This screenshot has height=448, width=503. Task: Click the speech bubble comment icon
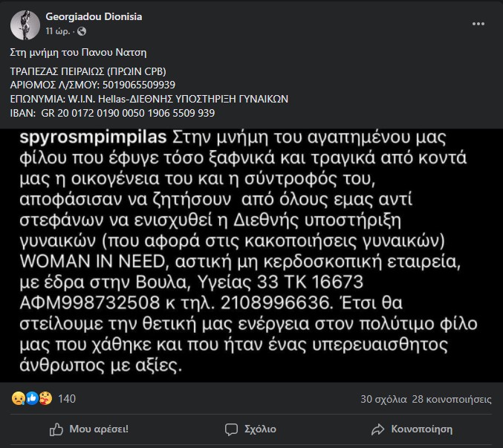point(231,429)
